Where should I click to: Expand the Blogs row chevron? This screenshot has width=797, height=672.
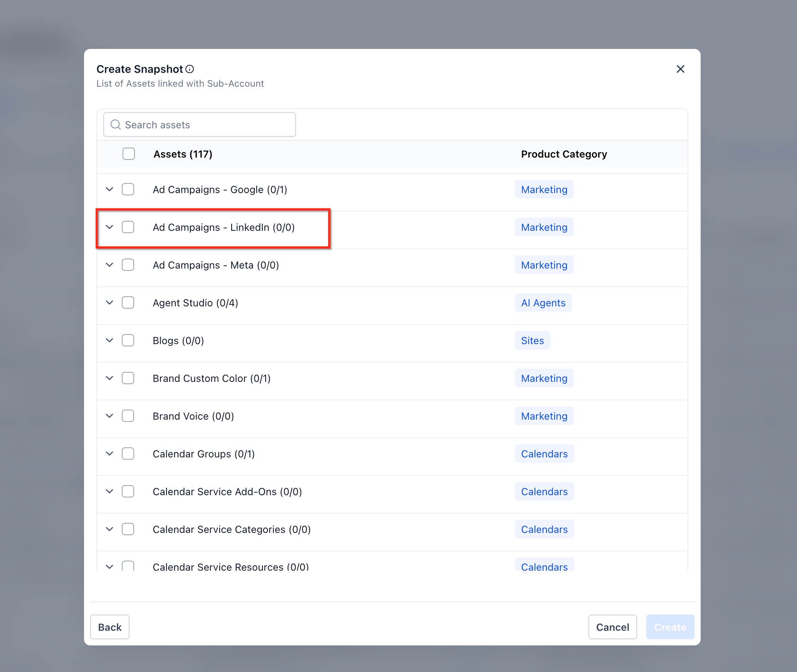[x=109, y=340]
